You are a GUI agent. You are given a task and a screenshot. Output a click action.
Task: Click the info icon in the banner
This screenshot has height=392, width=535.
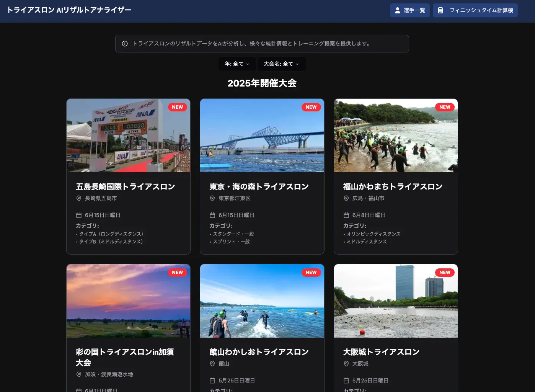(125, 44)
